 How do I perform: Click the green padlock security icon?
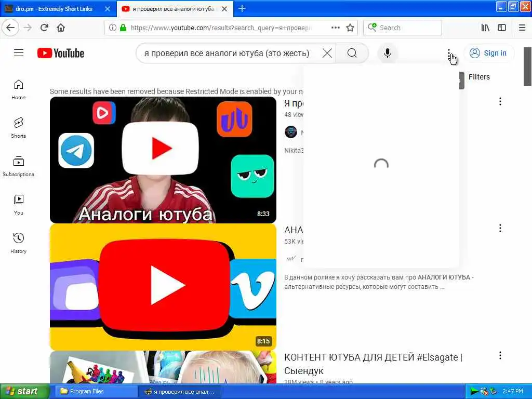coord(123,28)
